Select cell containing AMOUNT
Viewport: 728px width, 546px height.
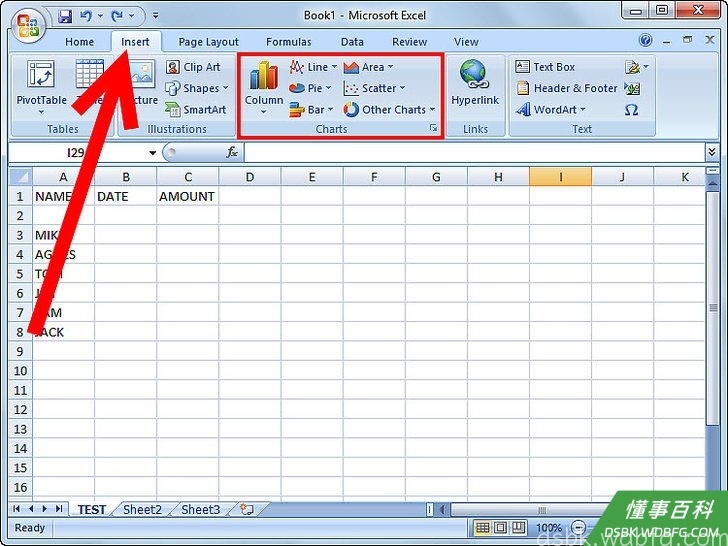(188, 196)
